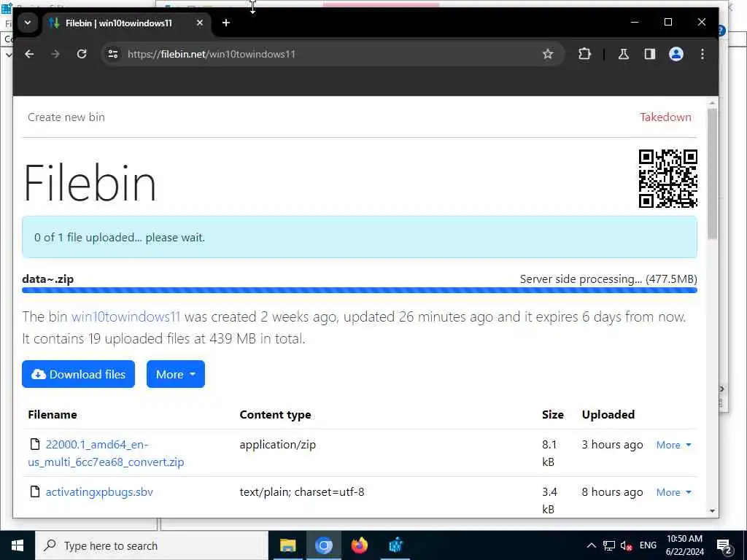Click the Uploaded column header
747x560 pixels.
click(608, 415)
